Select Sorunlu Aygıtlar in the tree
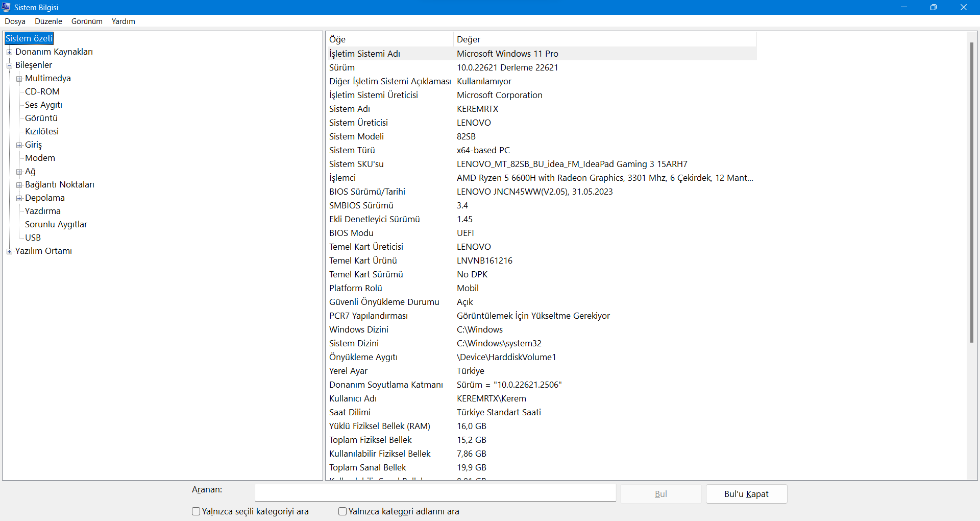This screenshot has width=980, height=521. coord(56,224)
